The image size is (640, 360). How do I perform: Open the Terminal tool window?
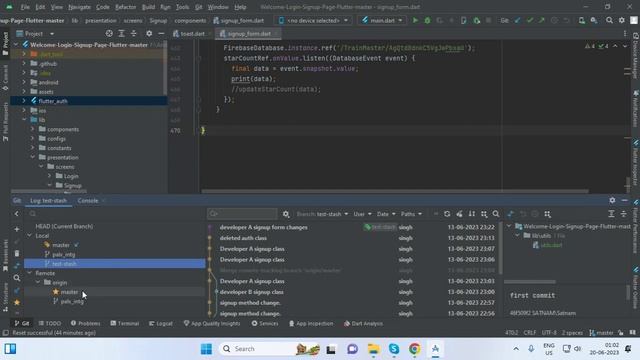tap(124, 323)
